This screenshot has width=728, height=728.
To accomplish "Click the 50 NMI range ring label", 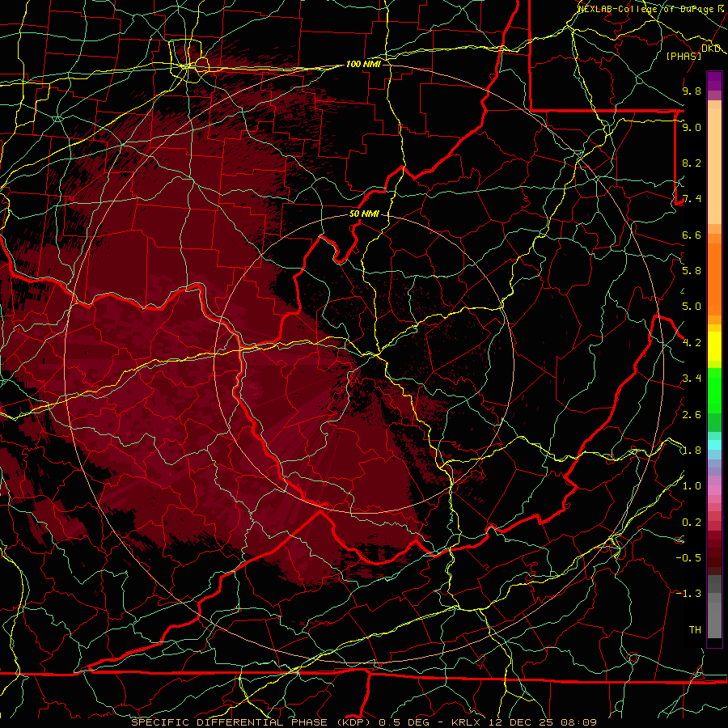I will pos(364,214).
